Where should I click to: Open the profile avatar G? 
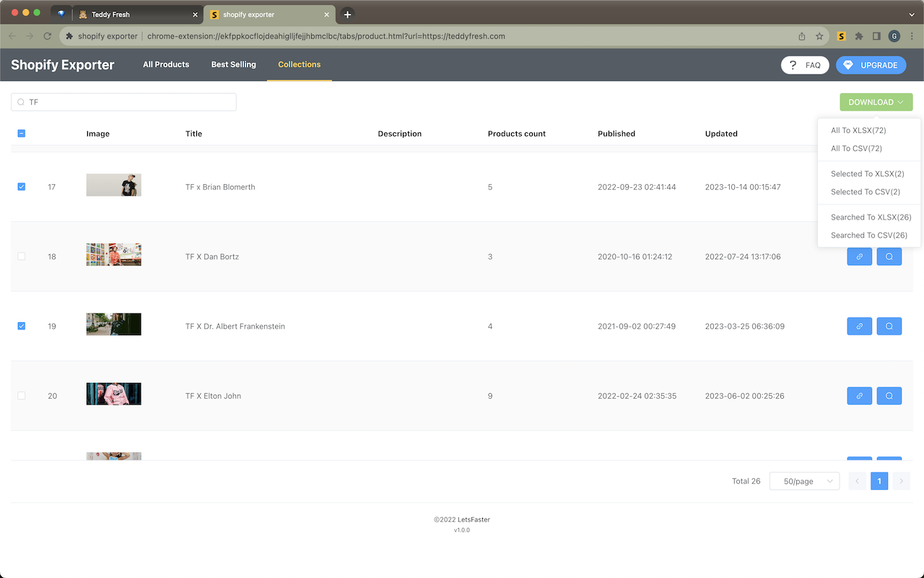(x=894, y=36)
